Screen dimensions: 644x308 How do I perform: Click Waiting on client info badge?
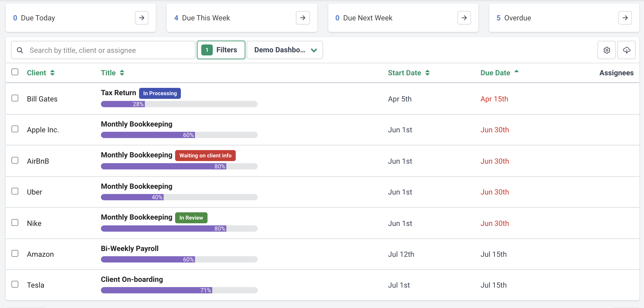pos(205,156)
